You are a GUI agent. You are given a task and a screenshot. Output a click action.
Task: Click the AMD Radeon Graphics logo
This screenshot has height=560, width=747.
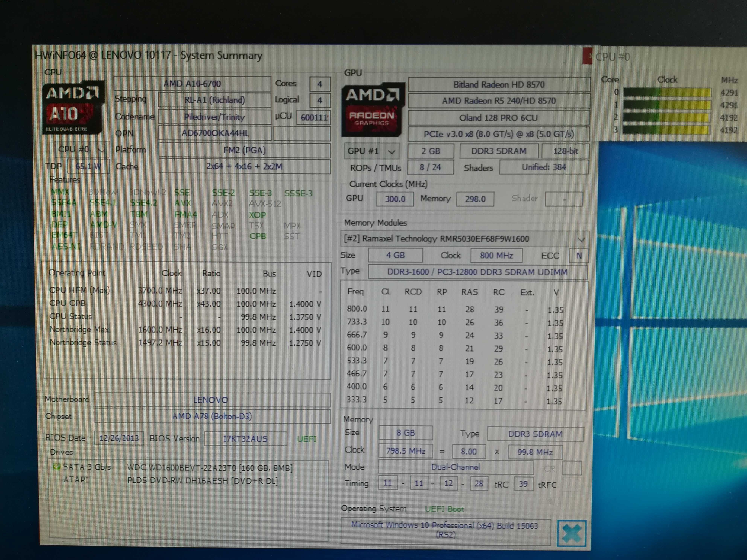(373, 110)
